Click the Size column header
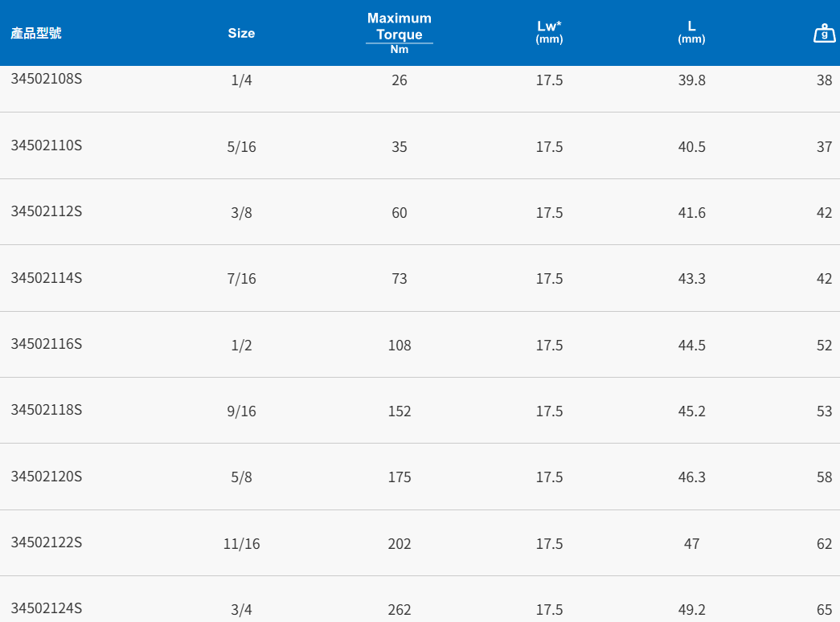Image resolution: width=840 pixels, height=622 pixels. (241, 33)
